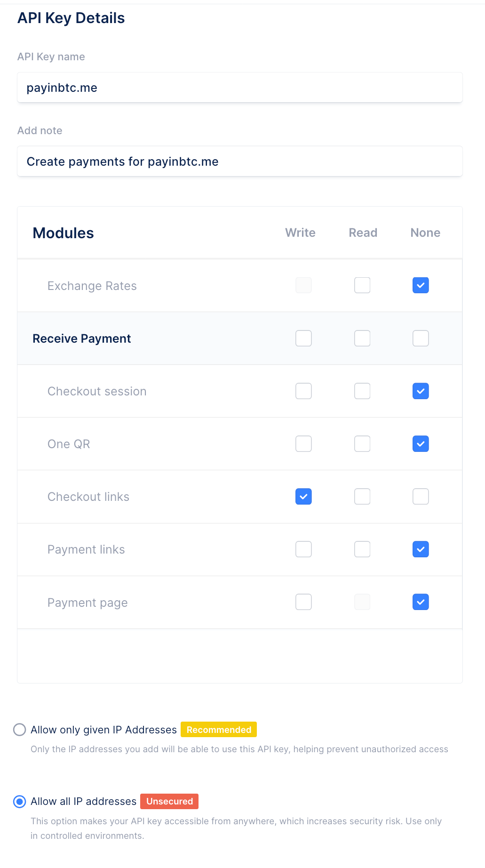This screenshot has width=485, height=868.
Task: Set Receive Payment to None
Action: [x=421, y=338]
